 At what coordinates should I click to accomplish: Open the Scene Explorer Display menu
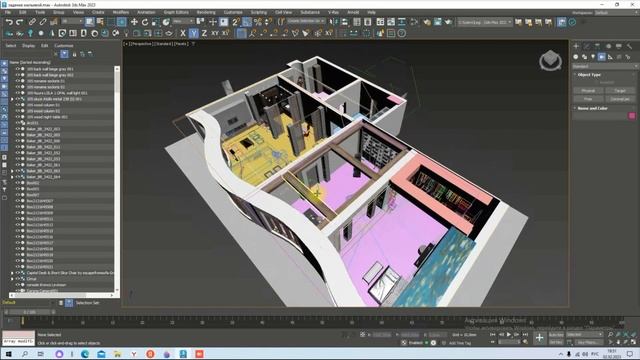tap(28, 46)
